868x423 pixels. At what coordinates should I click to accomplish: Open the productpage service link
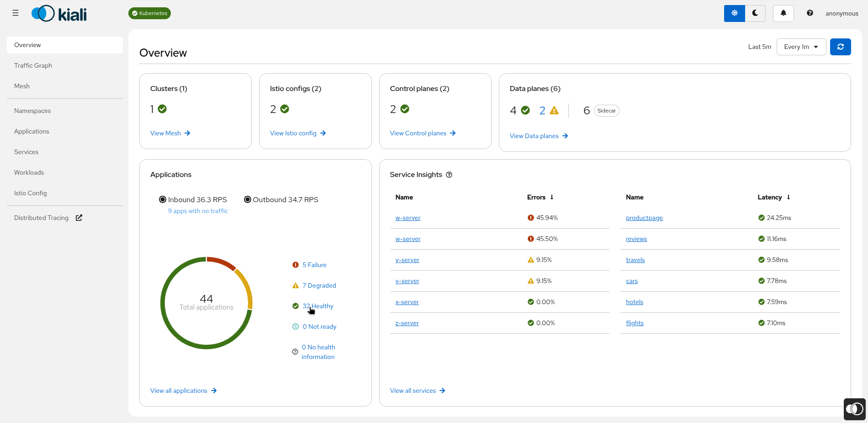coord(644,218)
